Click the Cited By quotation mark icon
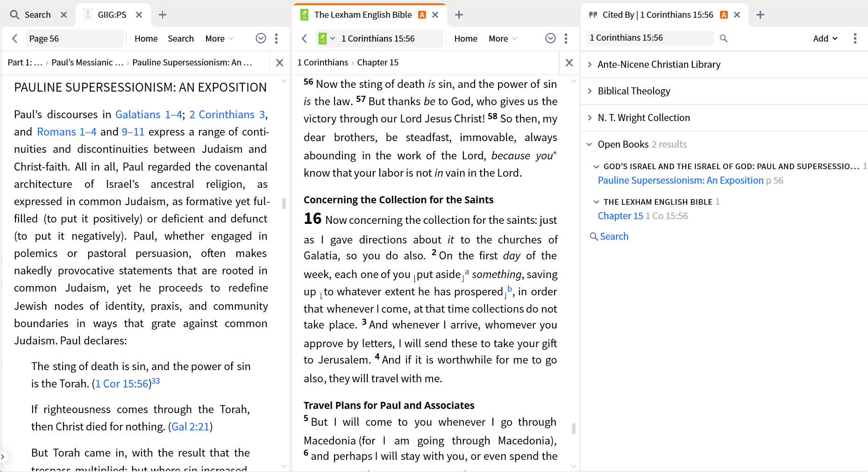Image resolution: width=868 pixels, height=472 pixels. coord(593,15)
